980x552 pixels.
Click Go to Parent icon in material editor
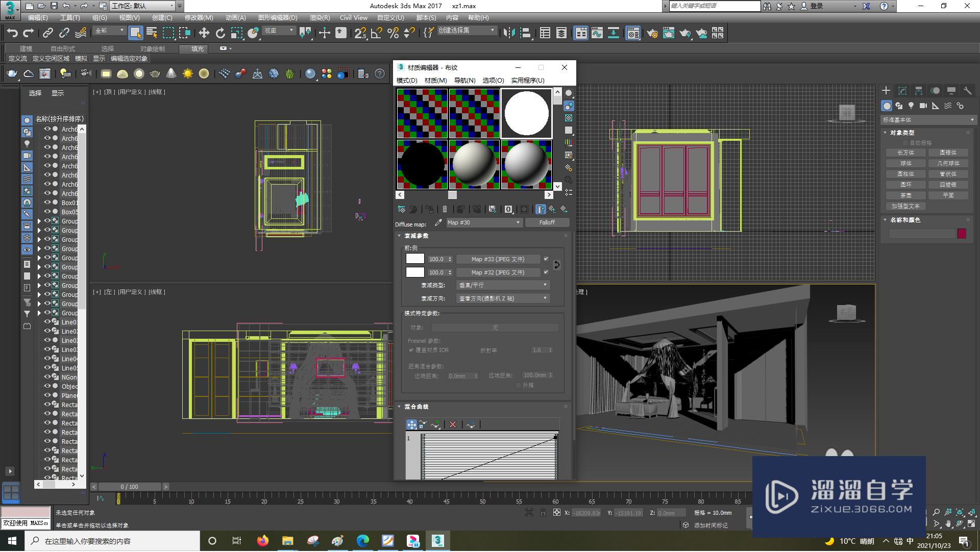[x=552, y=209]
